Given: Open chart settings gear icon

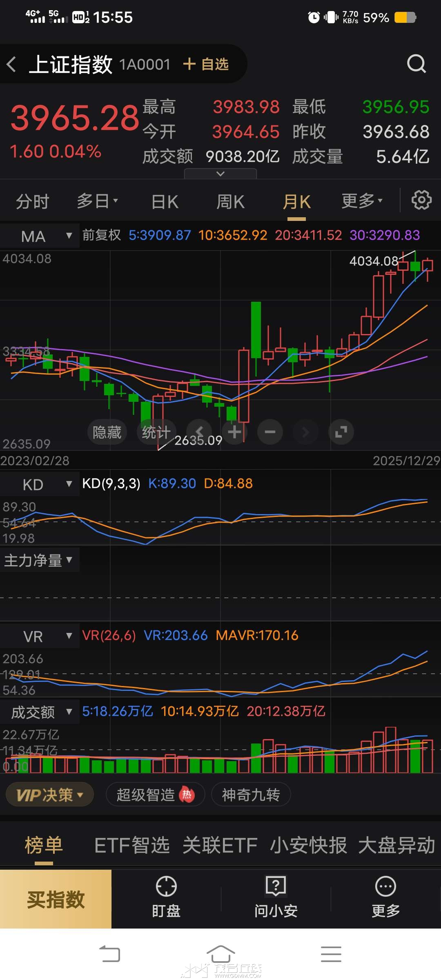Looking at the screenshot, I should pyautogui.click(x=421, y=200).
